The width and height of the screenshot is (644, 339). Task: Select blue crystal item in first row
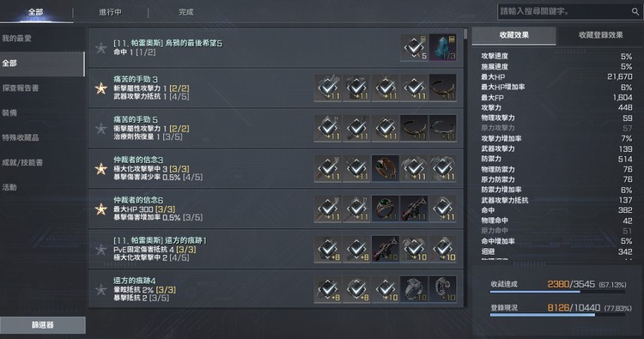[x=443, y=47]
